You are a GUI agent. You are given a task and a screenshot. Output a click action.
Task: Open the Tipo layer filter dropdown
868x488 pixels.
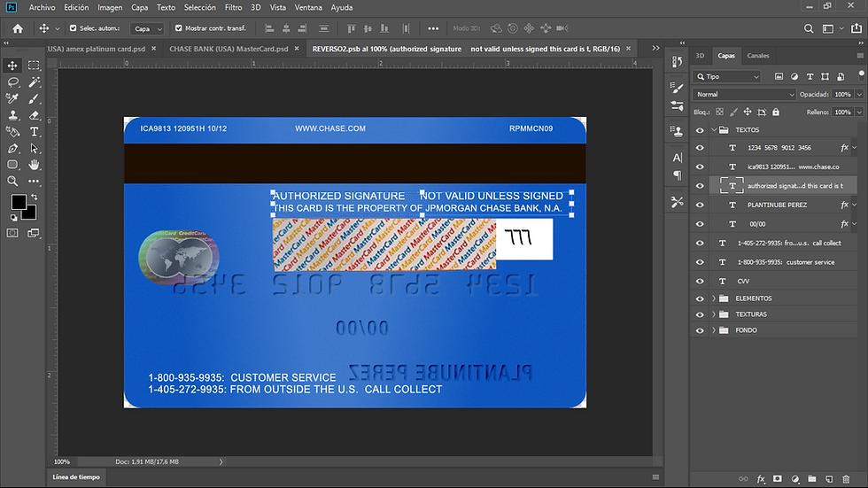click(727, 77)
